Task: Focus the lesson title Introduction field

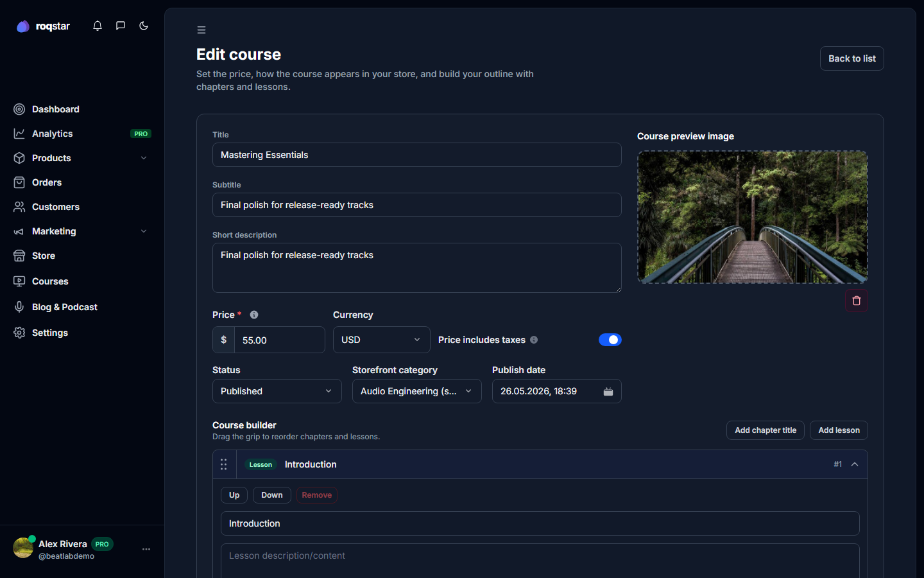Action: (540, 523)
